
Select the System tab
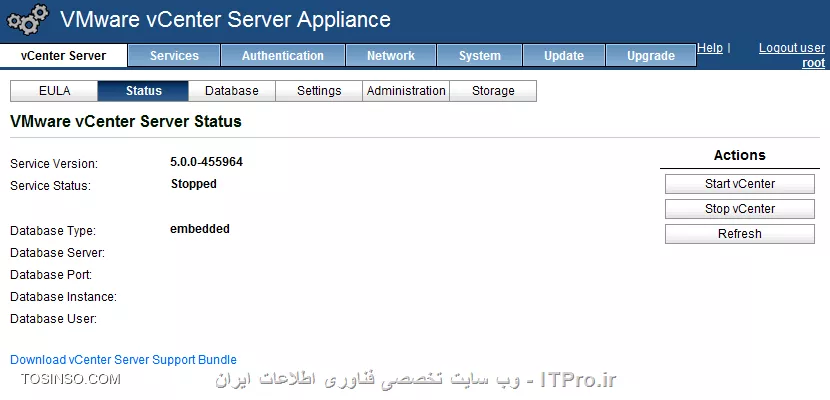(x=480, y=56)
